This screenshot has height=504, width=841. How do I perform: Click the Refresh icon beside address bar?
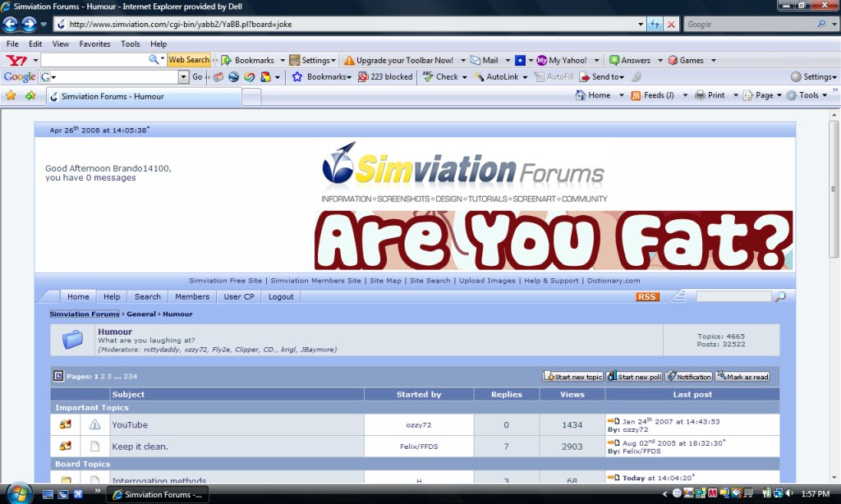pos(655,24)
